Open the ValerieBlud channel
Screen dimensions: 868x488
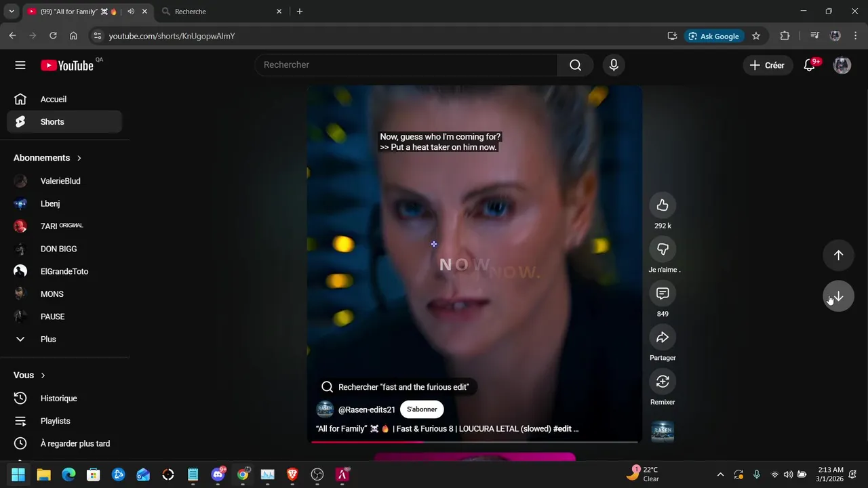tap(64, 181)
